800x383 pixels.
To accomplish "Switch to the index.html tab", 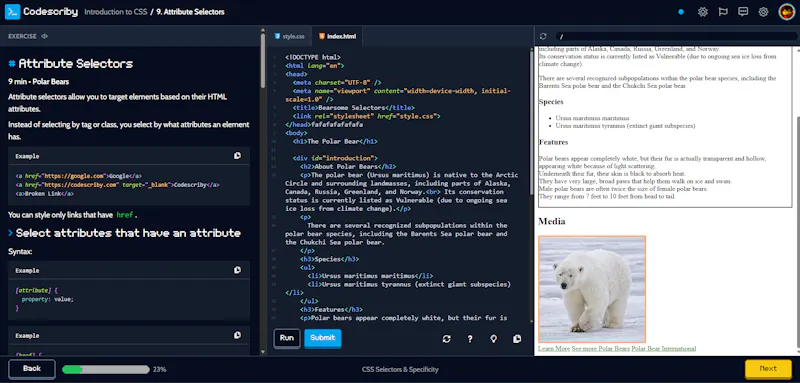I will (x=337, y=36).
